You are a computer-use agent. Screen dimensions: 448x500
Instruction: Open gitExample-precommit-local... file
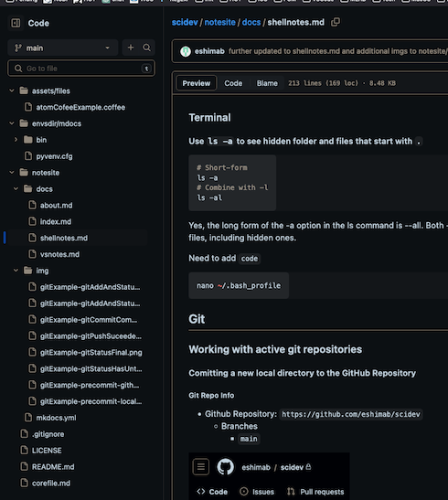coord(91,401)
